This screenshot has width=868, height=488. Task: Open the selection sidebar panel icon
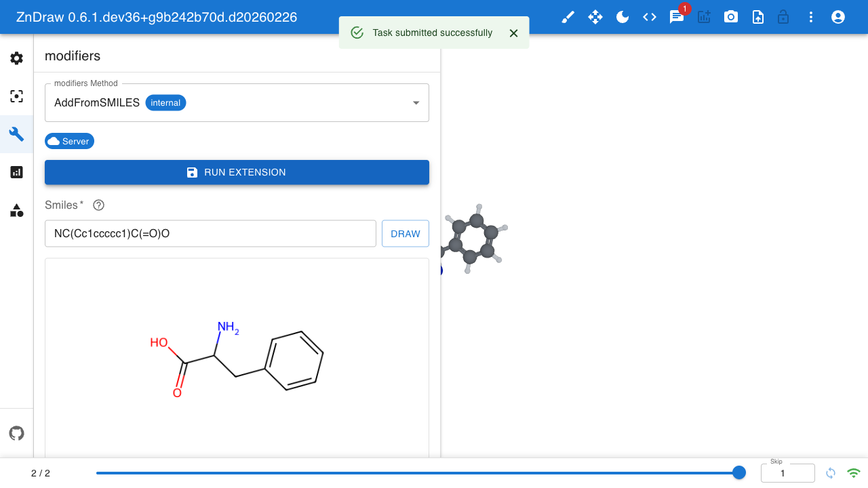17,96
